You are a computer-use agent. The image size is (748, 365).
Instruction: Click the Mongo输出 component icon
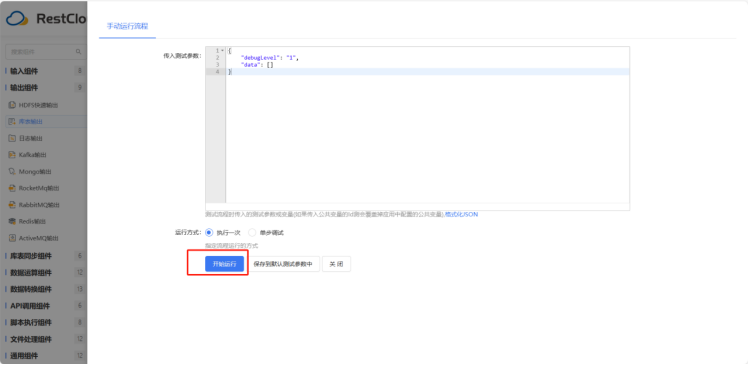pyautogui.click(x=12, y=171)
